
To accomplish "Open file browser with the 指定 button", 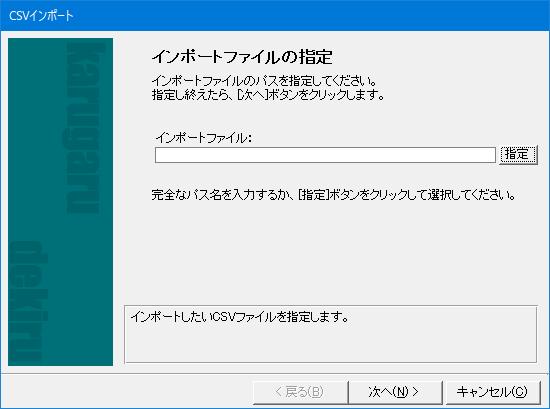I will tap(518, 155).
